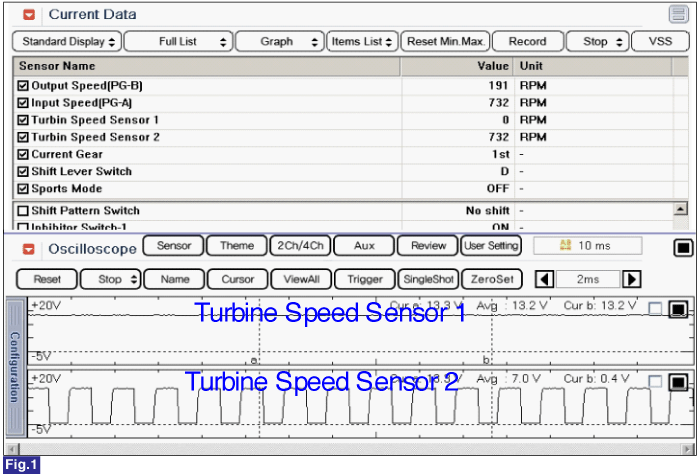Open the Stop dropdown in Current Data toolbar
The height and width of the screenshot is (474, 700).
point(598,42)
